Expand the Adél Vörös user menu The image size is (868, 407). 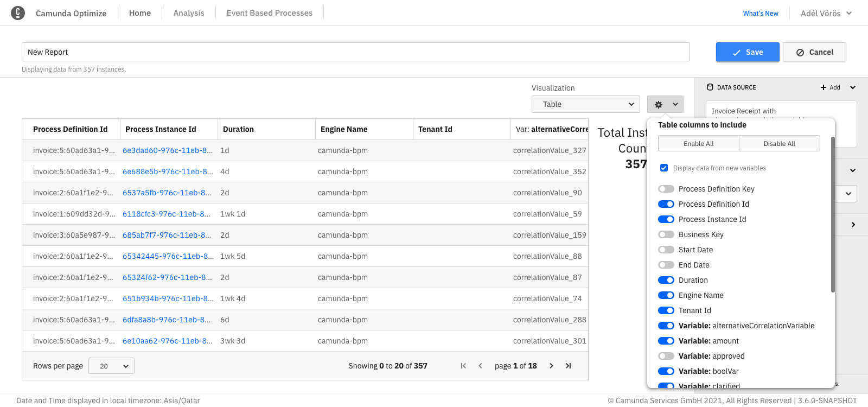click(x=826, y=13)
